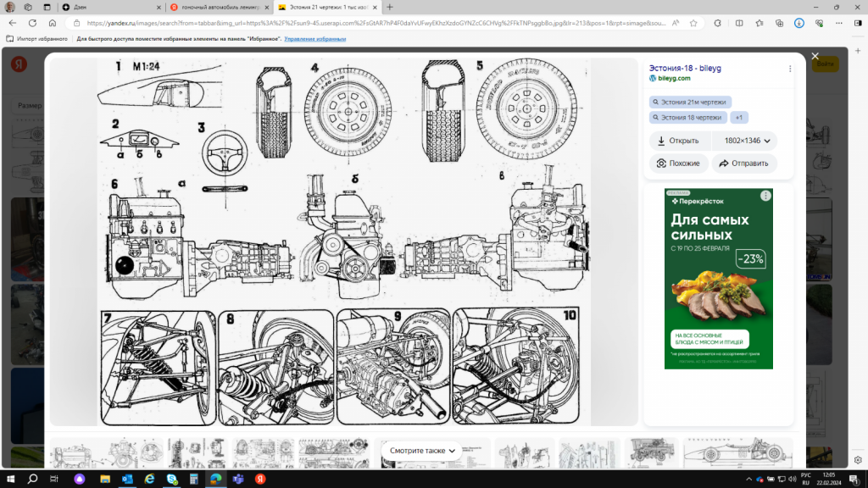Open Windows search from the taskbar
Screen dimensions: 868x488
(32, 479)
